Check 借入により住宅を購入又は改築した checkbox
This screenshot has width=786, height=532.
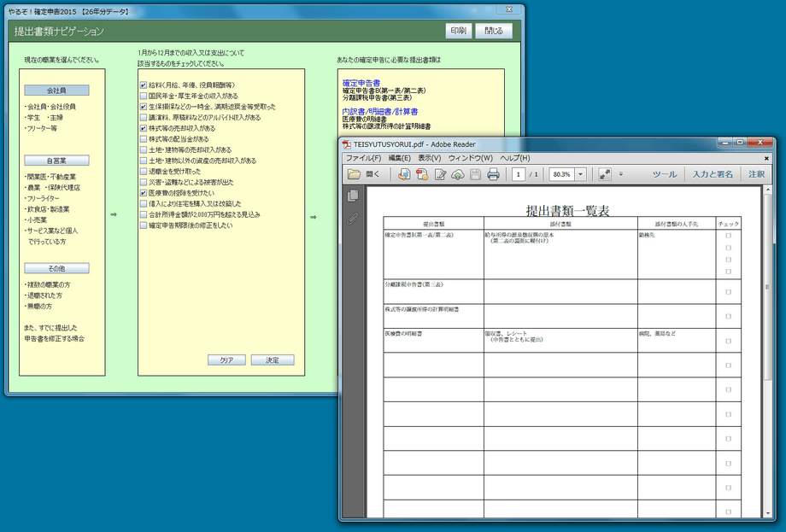[x=144, y=203]
